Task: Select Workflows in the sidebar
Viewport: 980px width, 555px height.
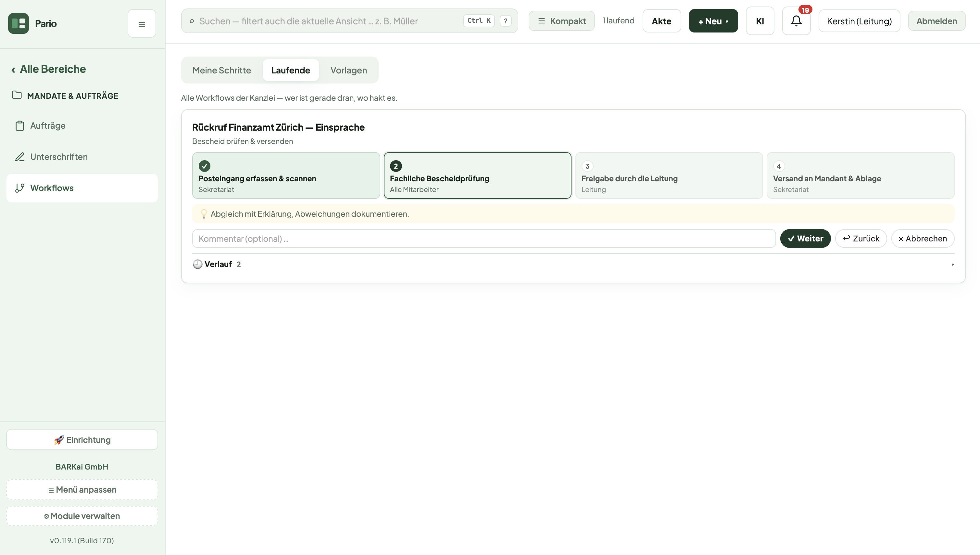Action: (x=82, y=188)
